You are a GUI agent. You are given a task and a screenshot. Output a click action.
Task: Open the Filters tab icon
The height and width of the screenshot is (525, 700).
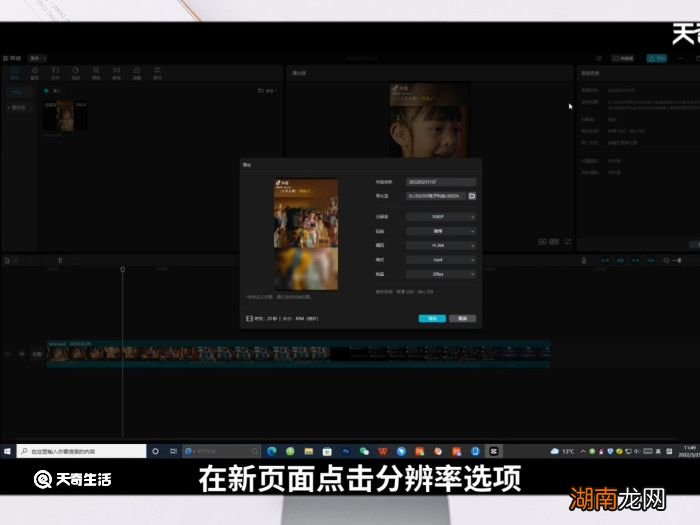137,73
